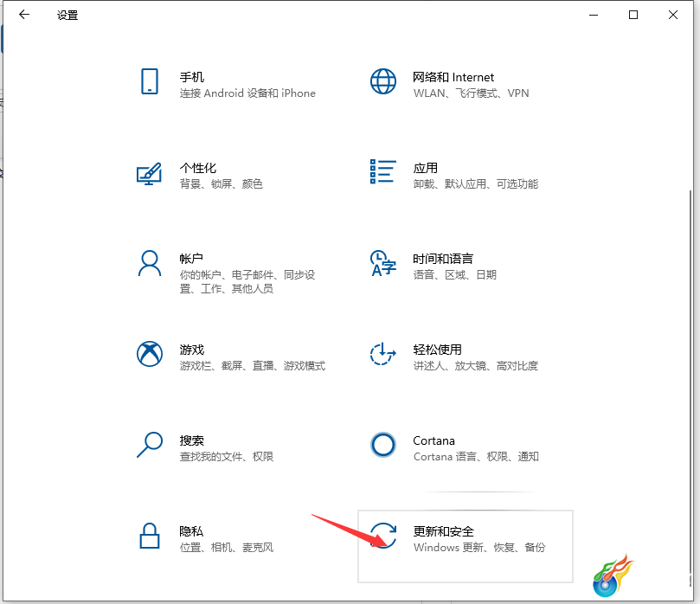
Task: Open 时间和语言 settings title
Action: coord(443,259)
